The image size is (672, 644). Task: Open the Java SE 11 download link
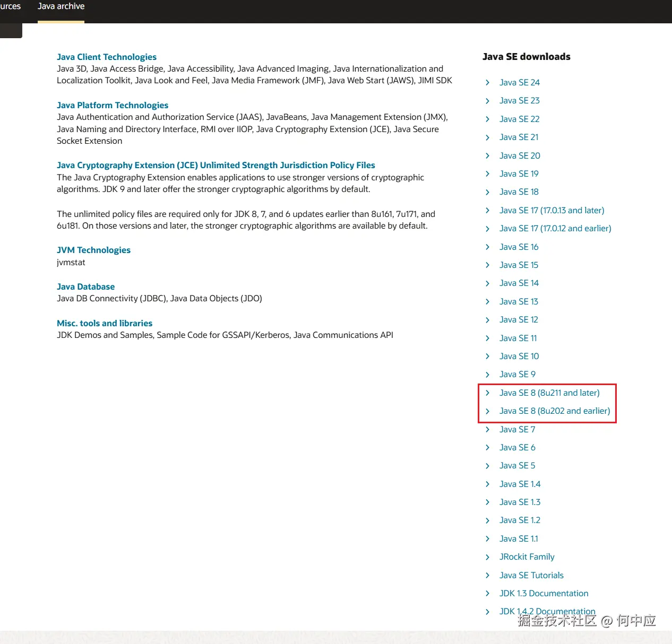click(518, 338)
